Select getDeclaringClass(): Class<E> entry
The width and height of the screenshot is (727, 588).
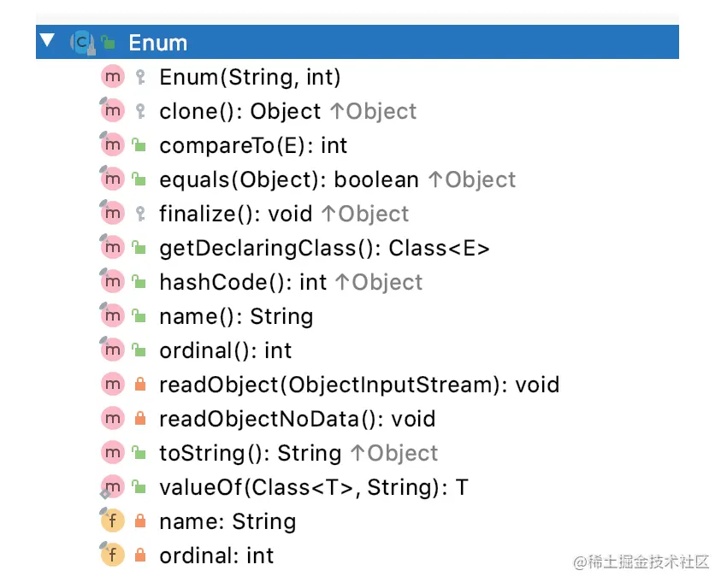[x=324, y=248]
